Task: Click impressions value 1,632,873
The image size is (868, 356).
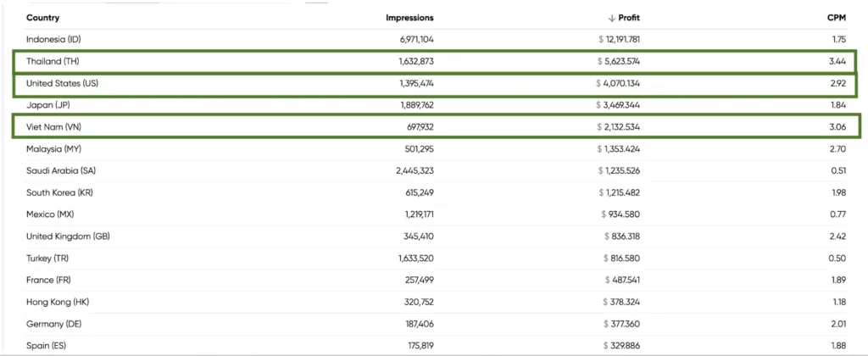Action: pyautogui.click(x=416, y=62)
